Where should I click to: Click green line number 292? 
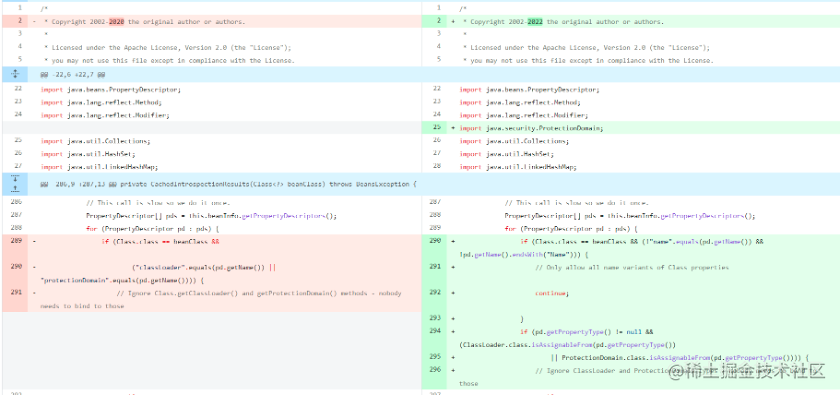(436, 293)
